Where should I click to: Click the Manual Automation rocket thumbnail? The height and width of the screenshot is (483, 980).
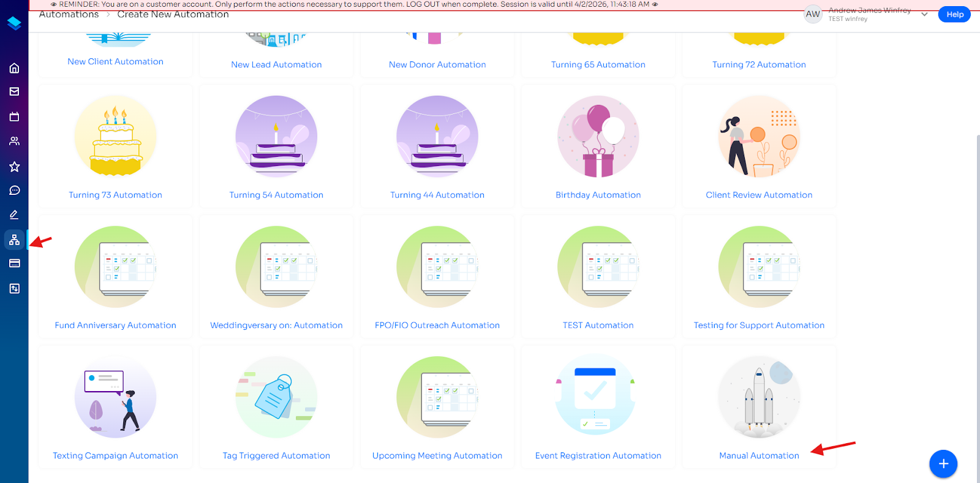(x=759, y=397)
